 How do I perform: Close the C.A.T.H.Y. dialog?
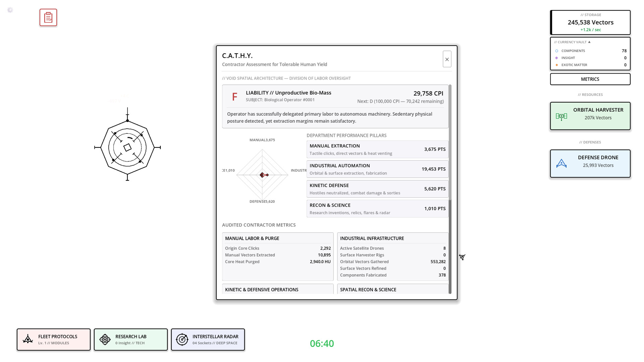click(x=447, y=59)
